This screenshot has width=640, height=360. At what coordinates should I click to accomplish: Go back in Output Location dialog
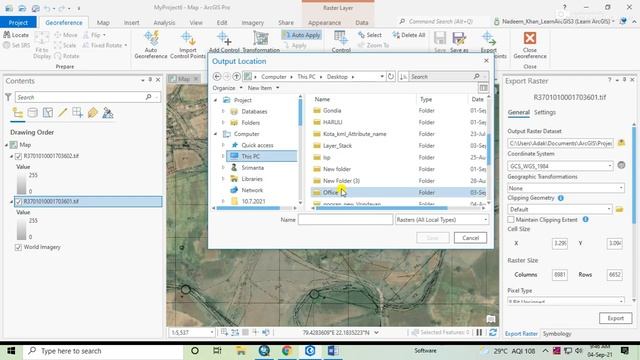pos(217,76)
